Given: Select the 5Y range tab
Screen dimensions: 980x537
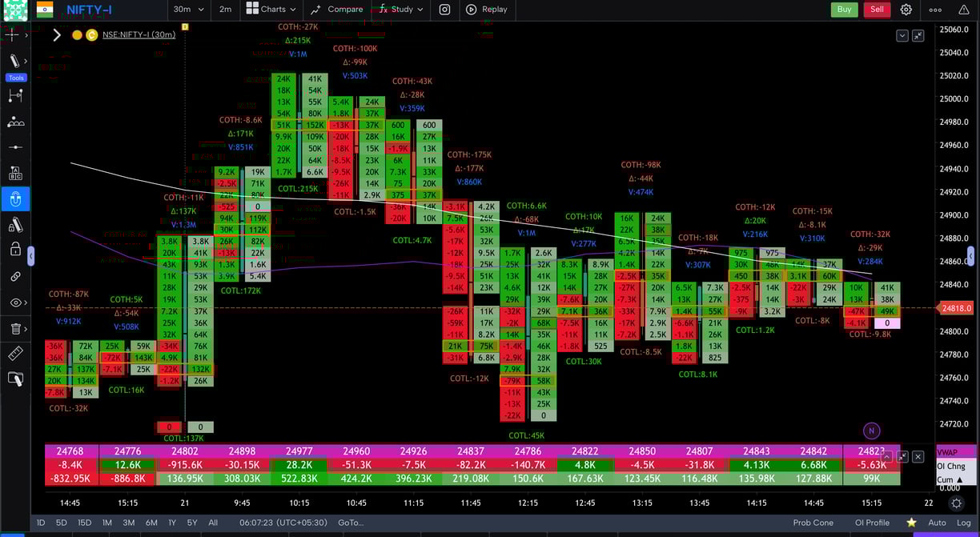Looking at the screenshot, I should coord(192,523).
